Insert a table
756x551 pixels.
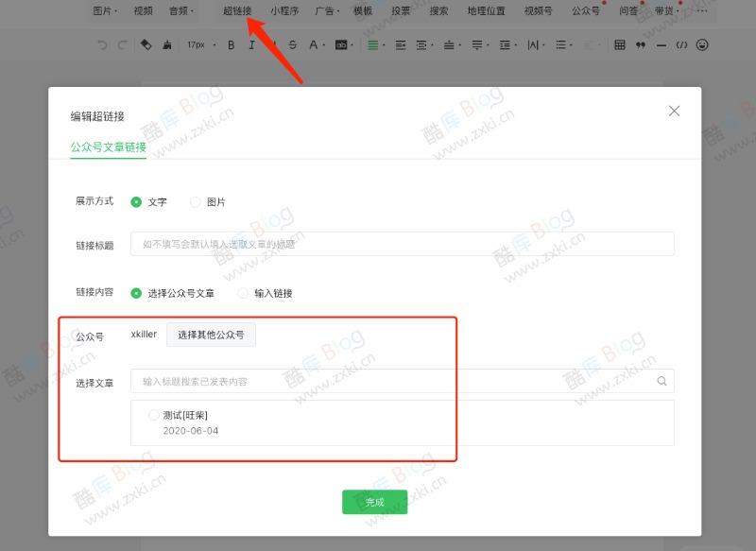coord(620,44)
